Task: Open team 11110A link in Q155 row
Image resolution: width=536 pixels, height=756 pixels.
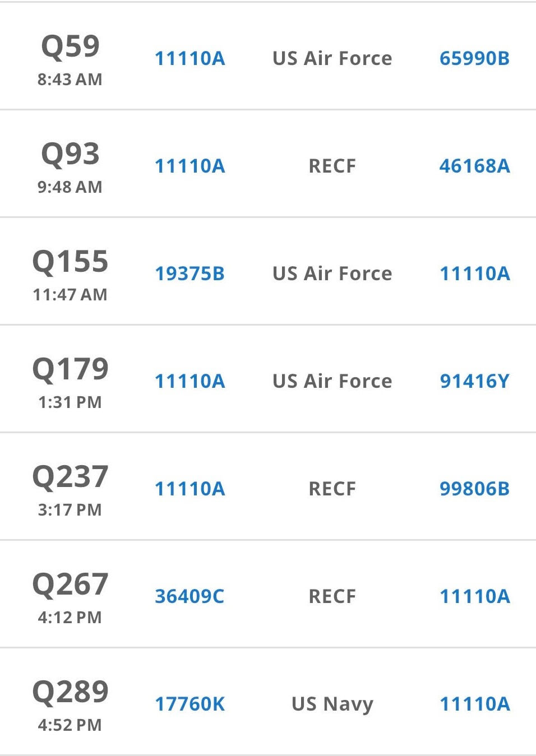Action: point(474,273)
